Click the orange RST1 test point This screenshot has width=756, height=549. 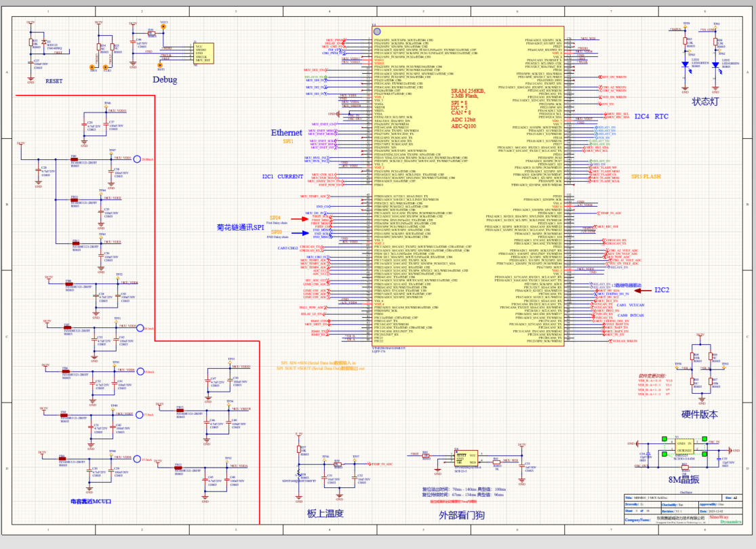click(161, 66)
